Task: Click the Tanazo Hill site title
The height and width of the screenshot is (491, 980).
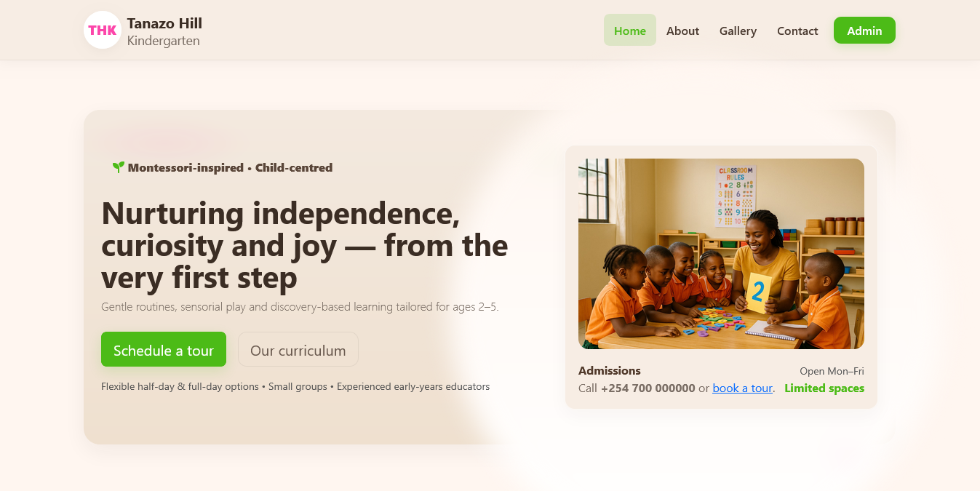Action: (x=164, y=23)
